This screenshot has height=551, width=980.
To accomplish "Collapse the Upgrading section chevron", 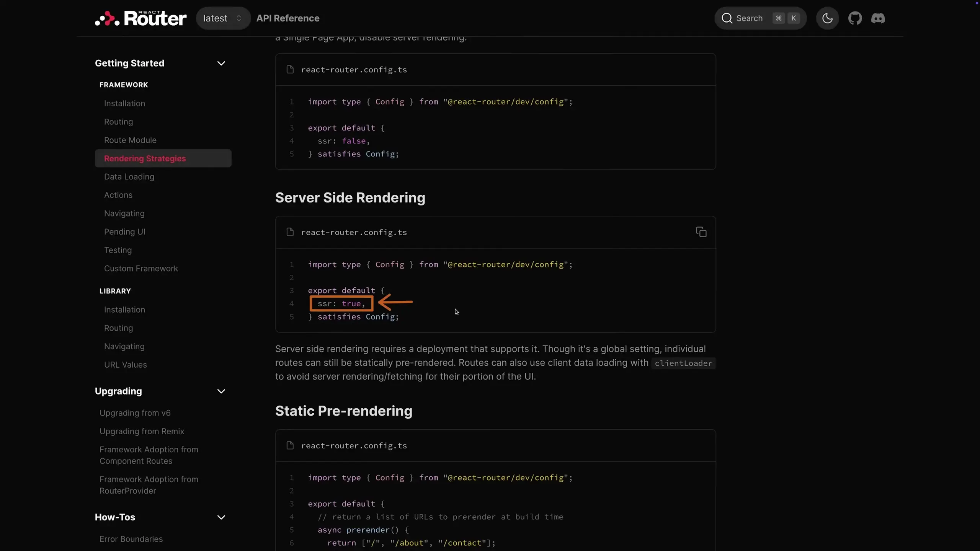I will click(x=221, y=391).
